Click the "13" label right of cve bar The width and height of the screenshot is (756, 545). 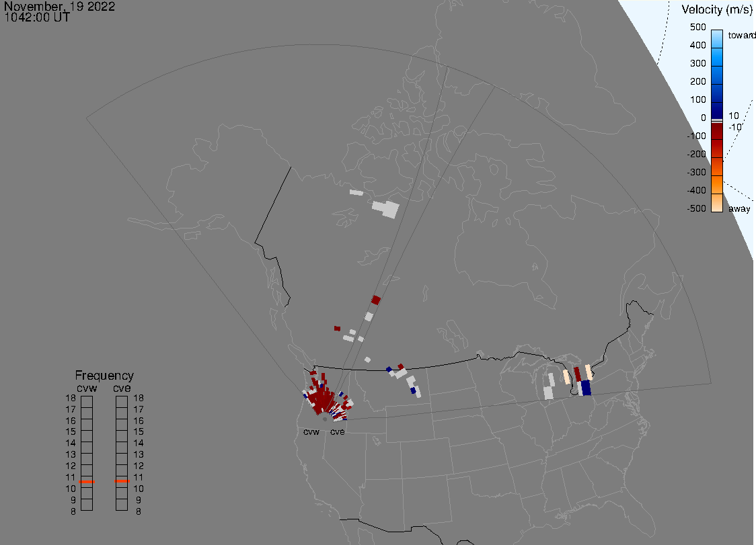click(x=139, y=454)
